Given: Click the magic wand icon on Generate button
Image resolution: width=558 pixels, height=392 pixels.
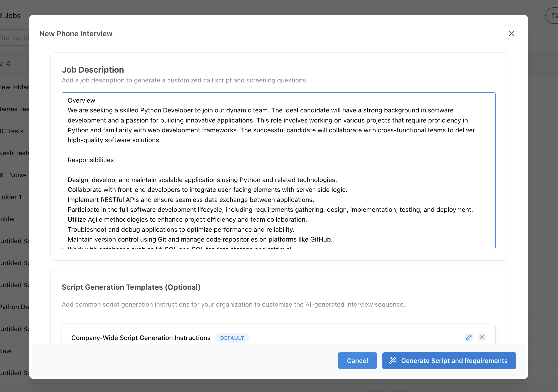Looking at the screenshot, I should tap(393, 361).
